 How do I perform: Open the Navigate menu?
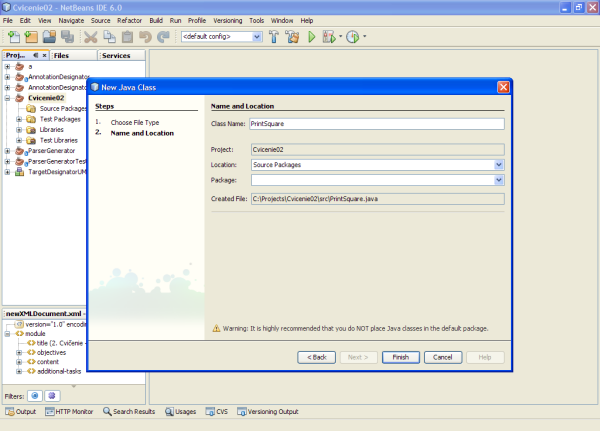coord(71,21)
